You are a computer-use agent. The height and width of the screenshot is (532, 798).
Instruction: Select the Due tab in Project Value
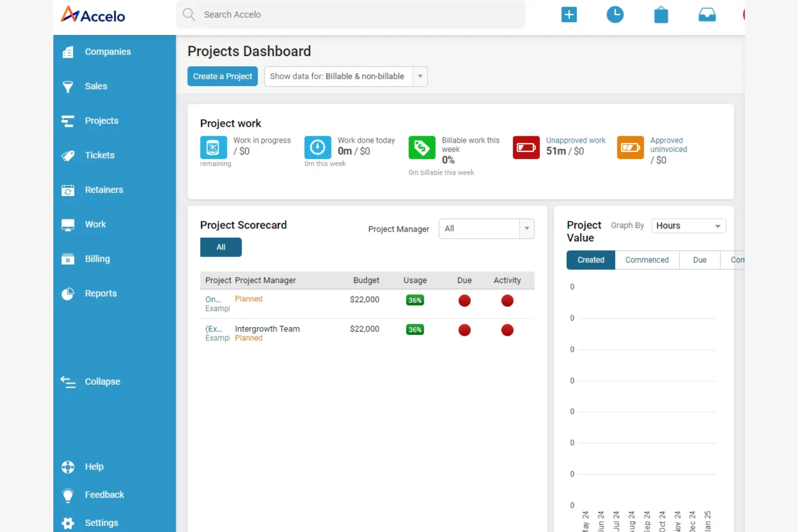point(699,260)
